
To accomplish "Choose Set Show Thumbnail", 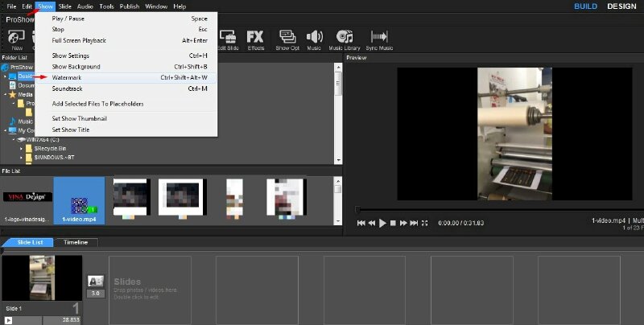I will [126, 118].
